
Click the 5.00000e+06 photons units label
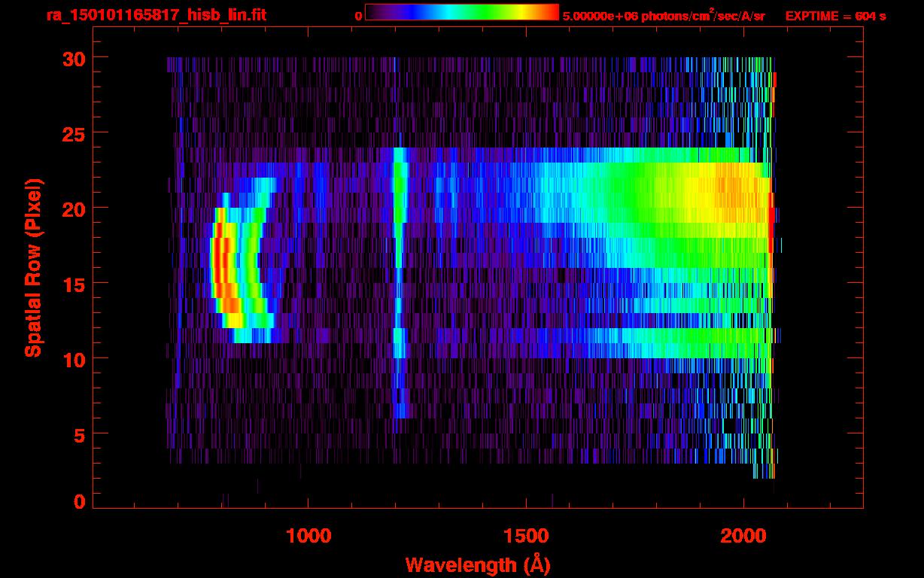click(x=664, y=16)
